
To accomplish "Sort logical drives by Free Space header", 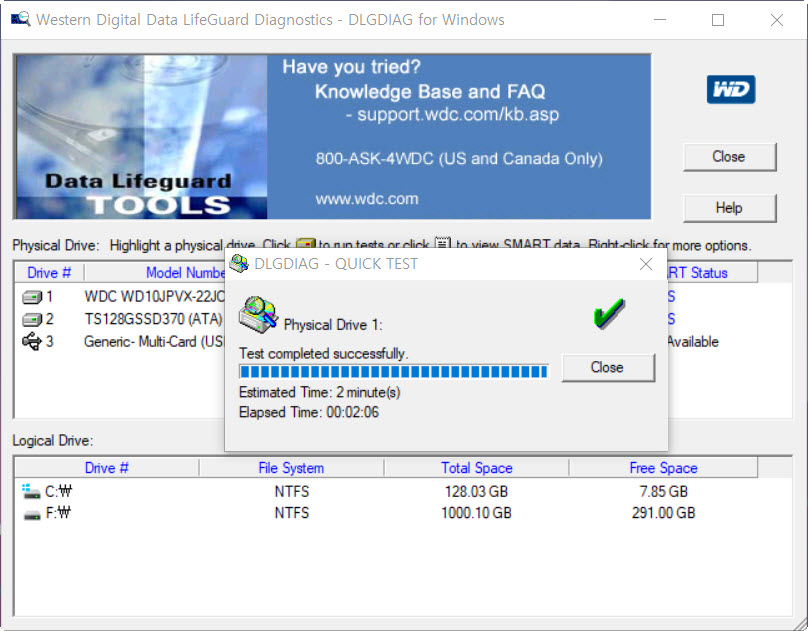I will [x=663, y=468].
